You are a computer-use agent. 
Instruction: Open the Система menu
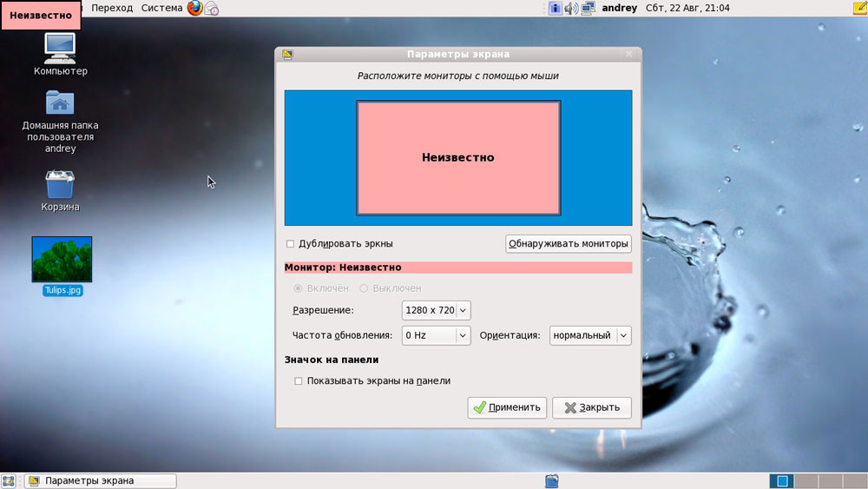tap(161, 8)
